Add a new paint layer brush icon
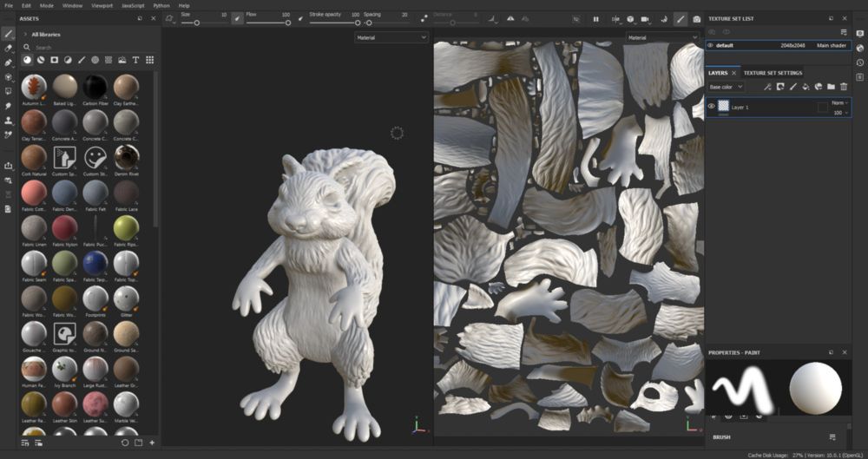This screenshot has width=868, height=459. click(793, 87)
